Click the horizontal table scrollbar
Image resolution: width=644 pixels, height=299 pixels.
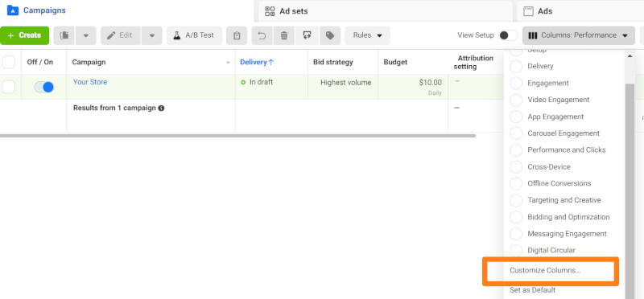click(x=237, y=135)
